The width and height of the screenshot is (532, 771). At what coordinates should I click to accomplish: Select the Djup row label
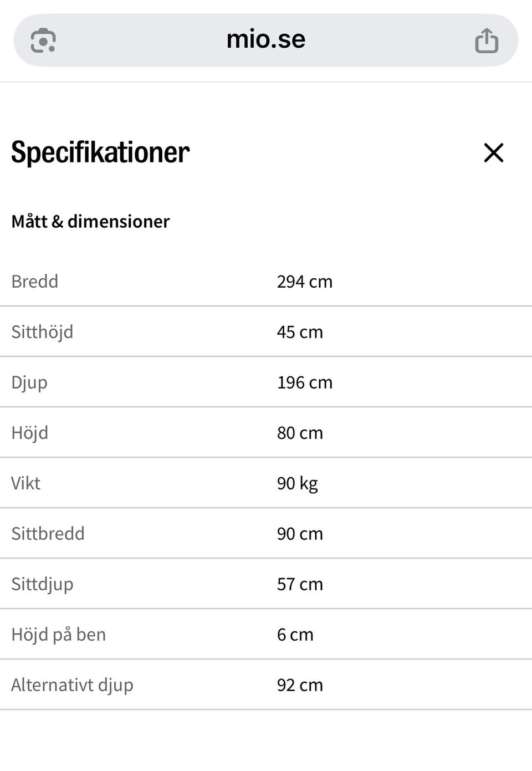(x=29, y=382)
